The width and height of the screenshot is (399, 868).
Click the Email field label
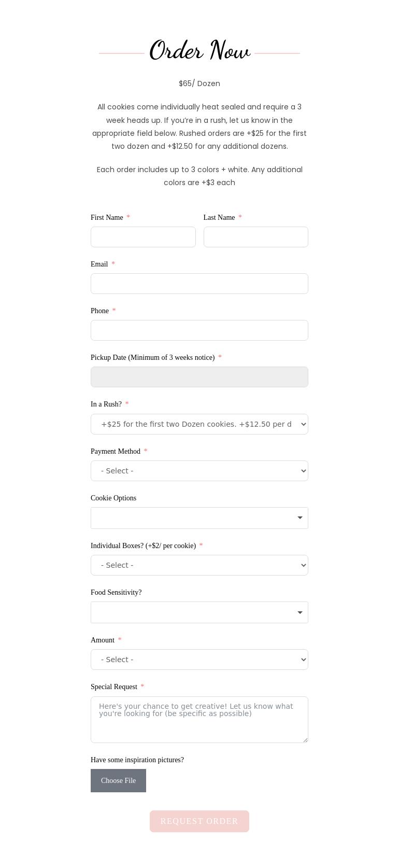[99, 264]
